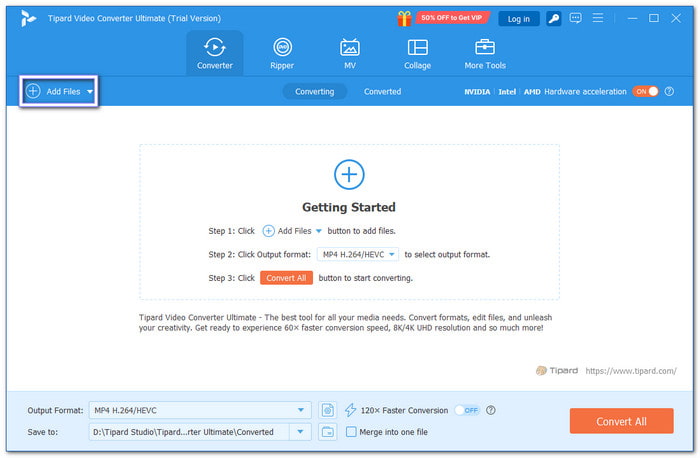Click hardware acceleration help icon

pos(669,91)
